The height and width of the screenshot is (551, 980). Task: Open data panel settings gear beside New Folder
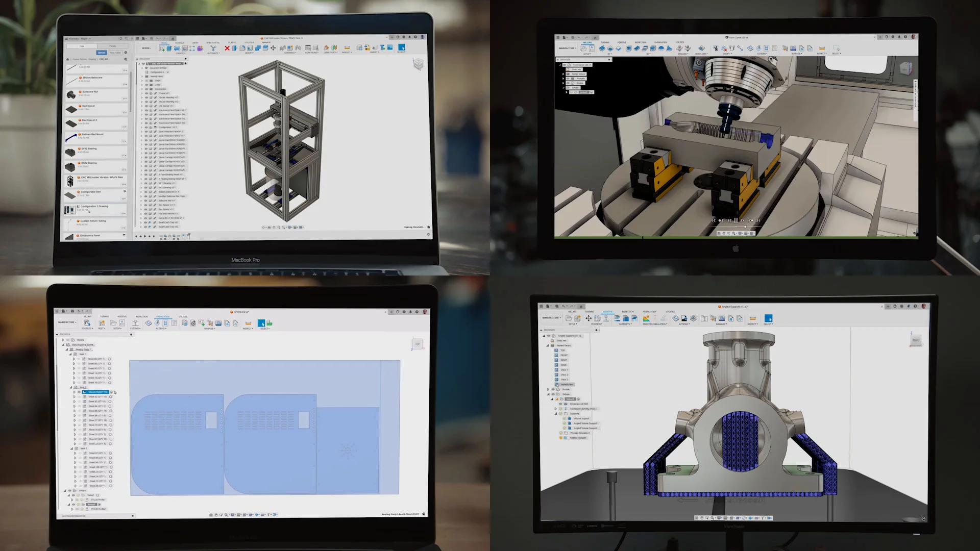pyautogui.click(x=126, y=53)
